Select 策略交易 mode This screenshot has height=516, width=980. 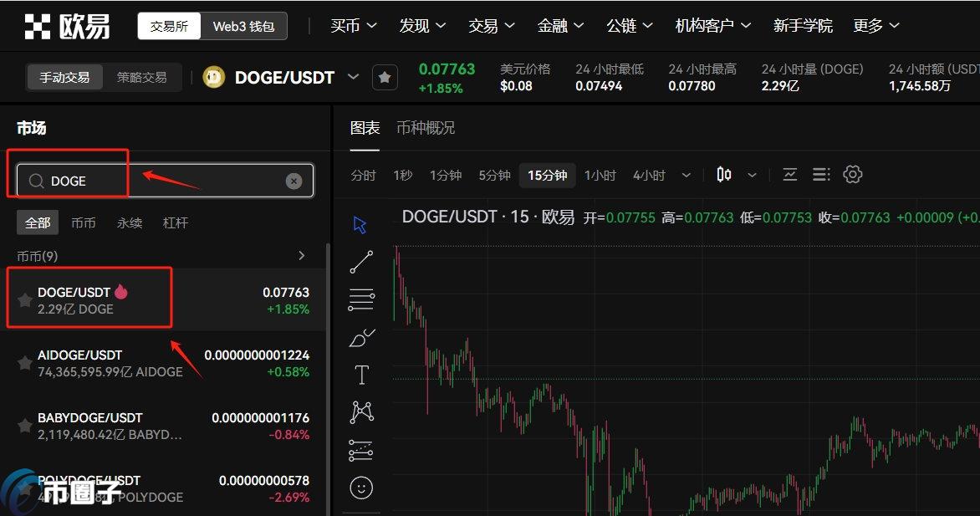tap(142, 78)
